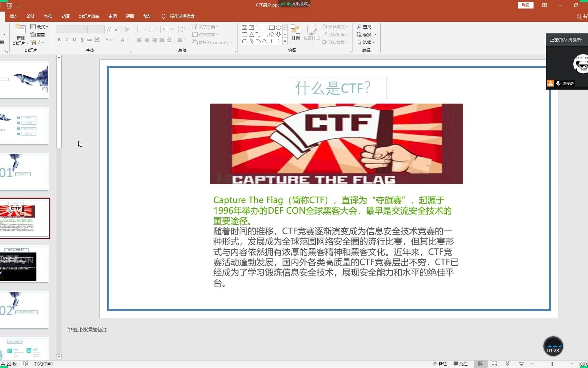The height and width of the screenshot is (368, 588).
Task: Open the Section (节) dropdown
Action: [x=38, y=42]
